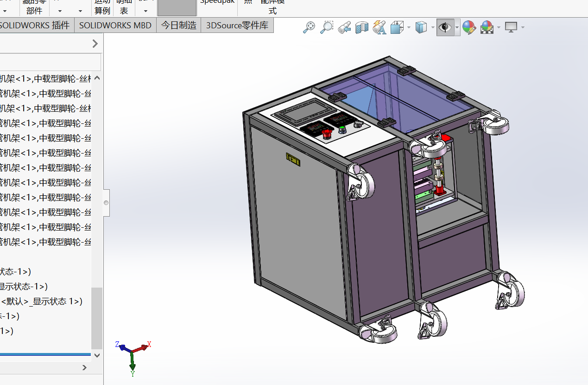Open the 3DSource零件库 tab
Viewport: 588px width, 385px height.
pos(237,26)
